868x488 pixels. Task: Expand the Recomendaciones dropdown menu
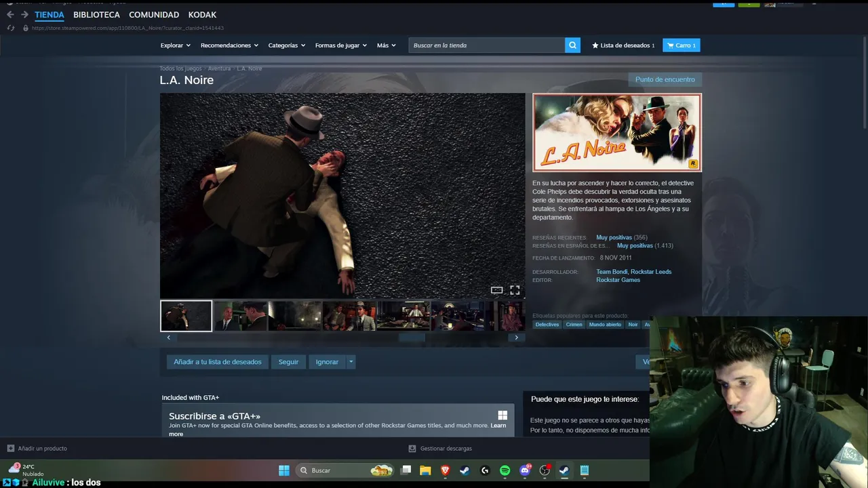[229, 45]
